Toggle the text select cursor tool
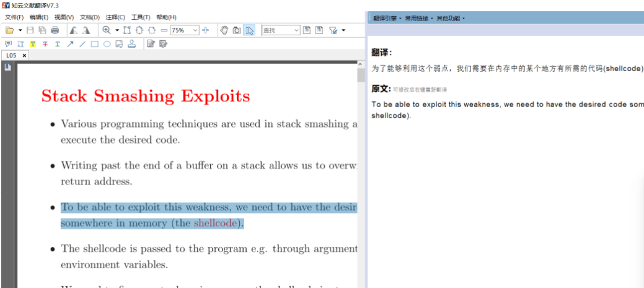Viewport: 644px width, 288px height. coord(249,30)
